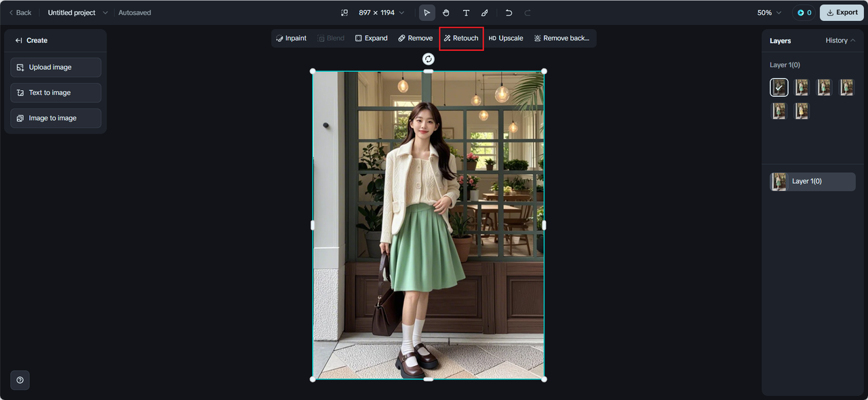Collapse the History section
The height and width of the screenshot is (400, 868).
pyautogui.click(x=840, y=41)
